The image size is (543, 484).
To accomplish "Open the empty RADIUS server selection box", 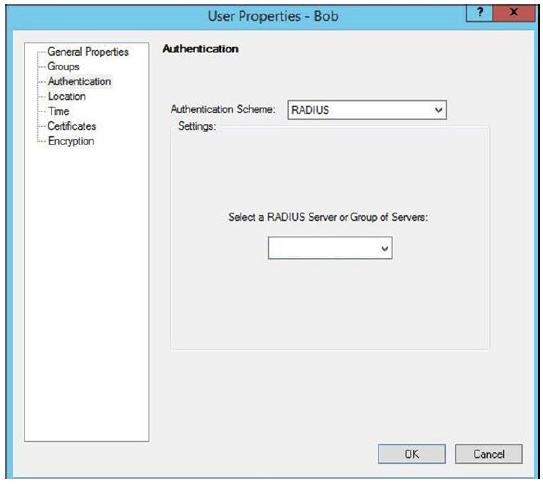I will click(x=330, y=248).
